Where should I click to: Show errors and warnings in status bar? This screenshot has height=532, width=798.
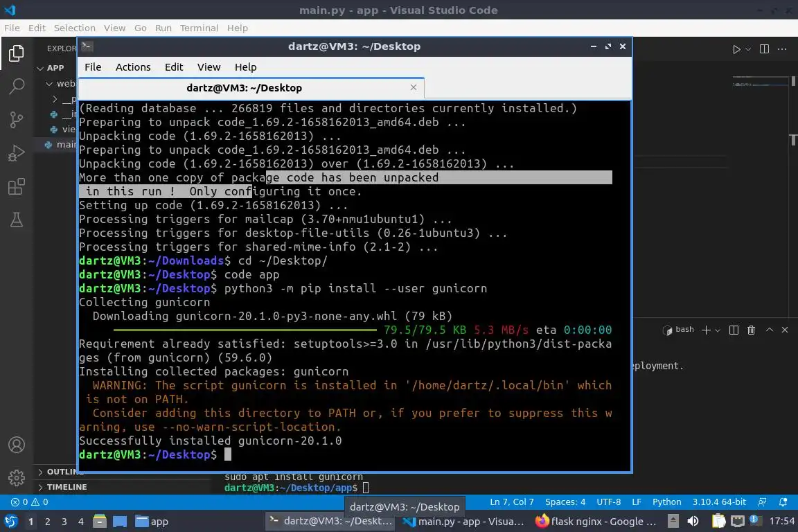[30, 502]
